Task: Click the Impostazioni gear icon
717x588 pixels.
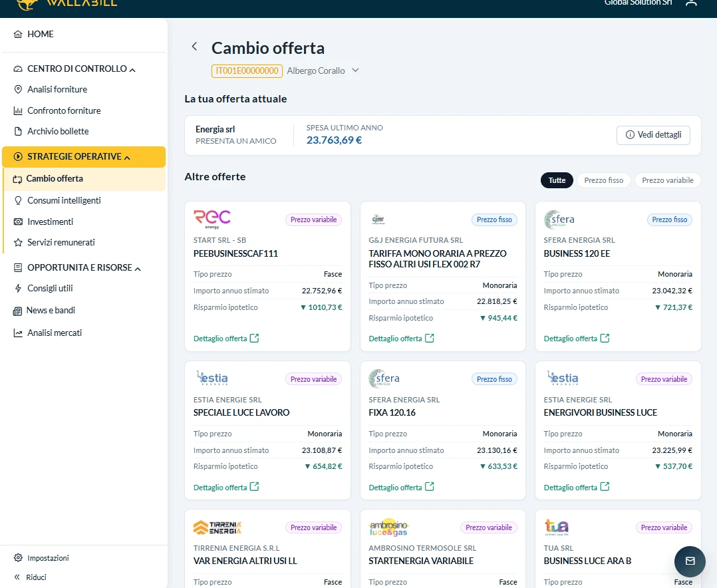Action: pos(18,558)
